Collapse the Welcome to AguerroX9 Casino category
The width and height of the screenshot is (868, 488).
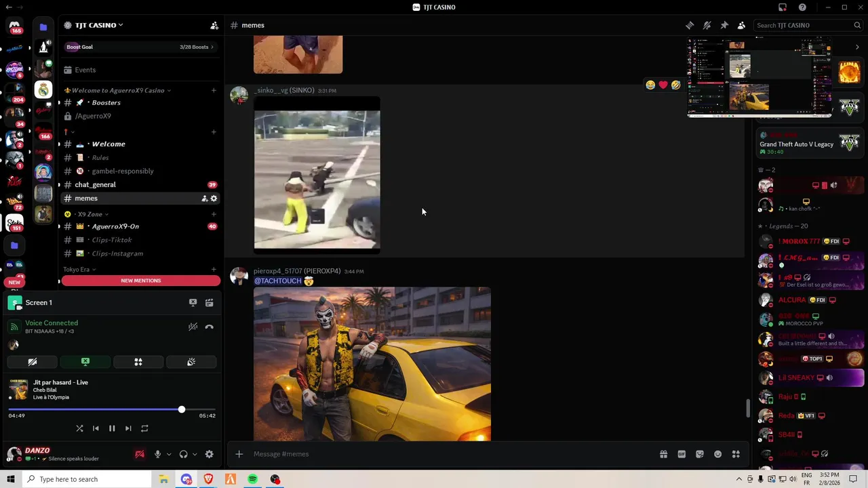tap(117, 90)
